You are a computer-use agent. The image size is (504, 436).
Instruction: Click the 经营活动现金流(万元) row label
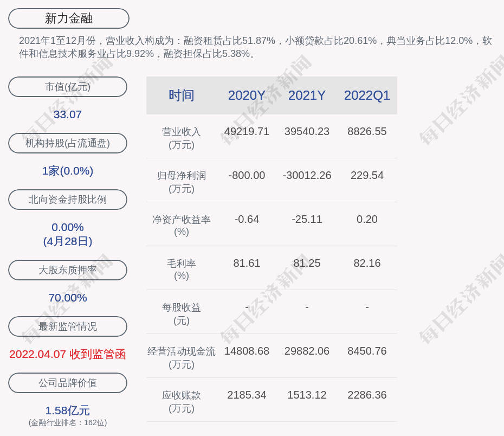pos(182,358)
